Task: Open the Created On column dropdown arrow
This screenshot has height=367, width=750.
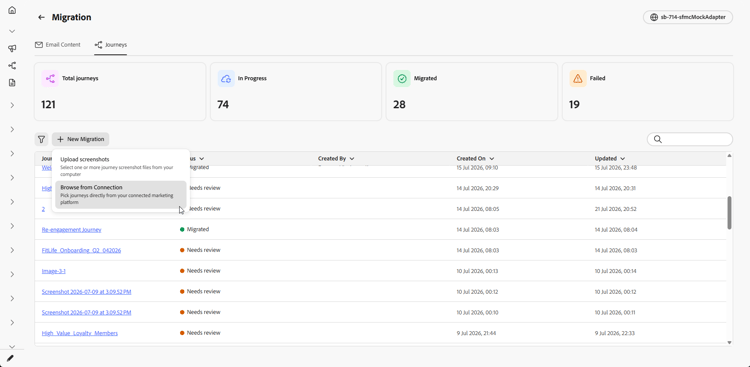Action: [x=492, y=158]
